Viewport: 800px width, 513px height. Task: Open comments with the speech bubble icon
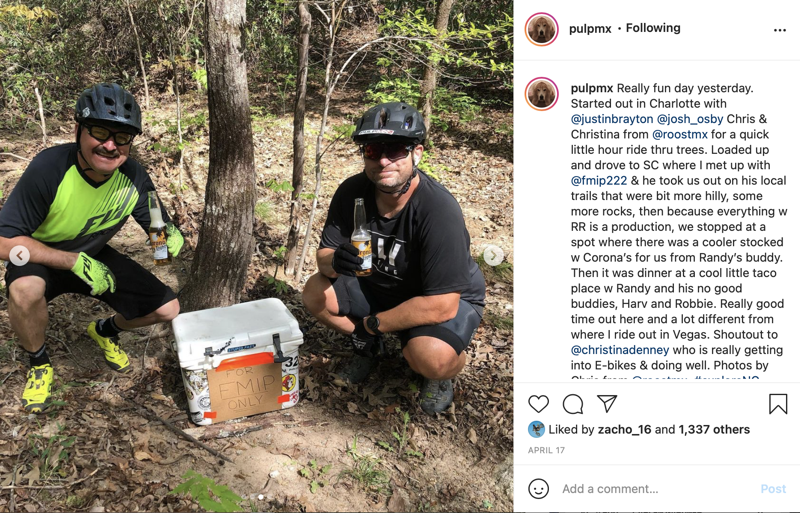(573, 404)
